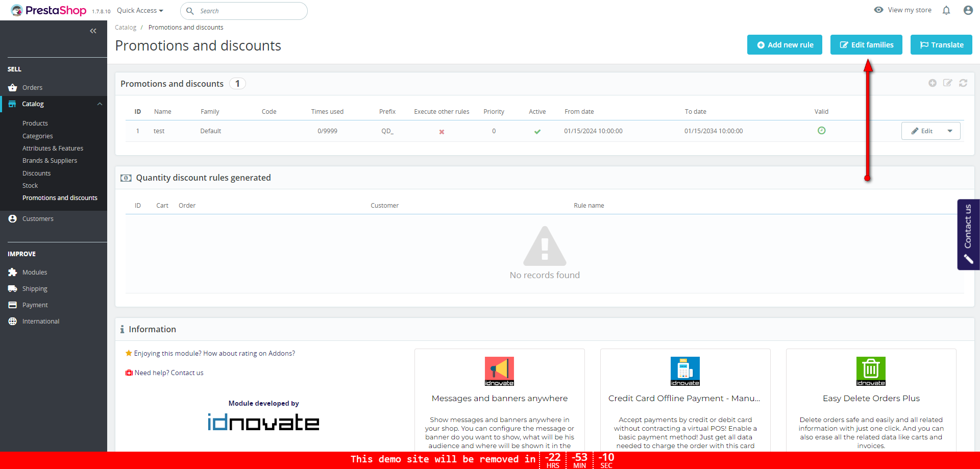
Task: Open the user profile avatar menu
Action: click(x=968, y=10)
